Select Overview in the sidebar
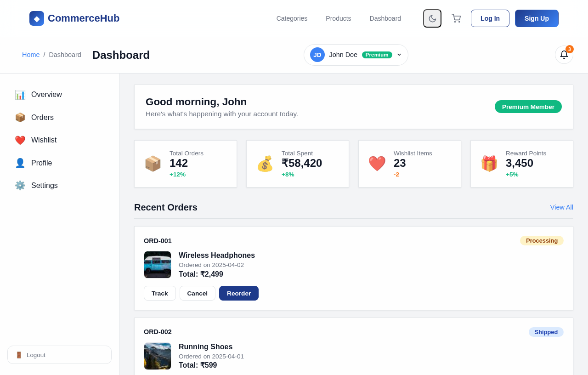This screenshot has width=588, height=375. (x=60, y=95)
